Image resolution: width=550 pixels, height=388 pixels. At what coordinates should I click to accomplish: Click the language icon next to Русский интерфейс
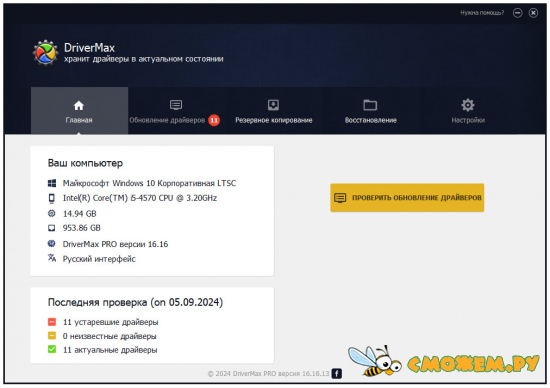52,258
